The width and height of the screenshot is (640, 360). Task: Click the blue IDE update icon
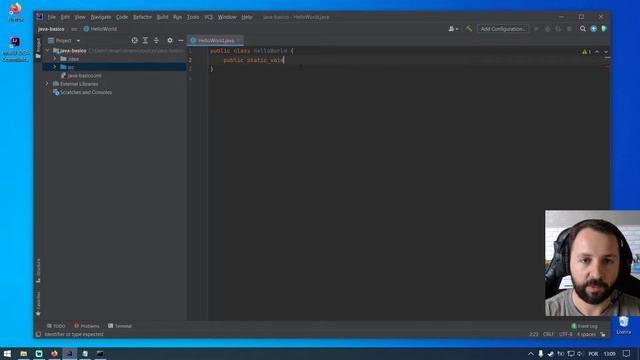click(x=593, y=29)
